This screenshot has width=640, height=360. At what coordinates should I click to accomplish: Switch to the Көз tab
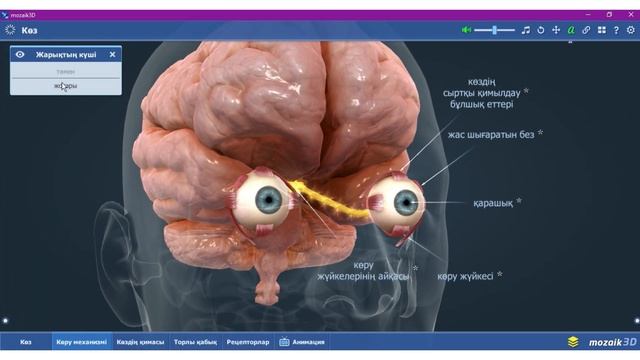[26, 342]
